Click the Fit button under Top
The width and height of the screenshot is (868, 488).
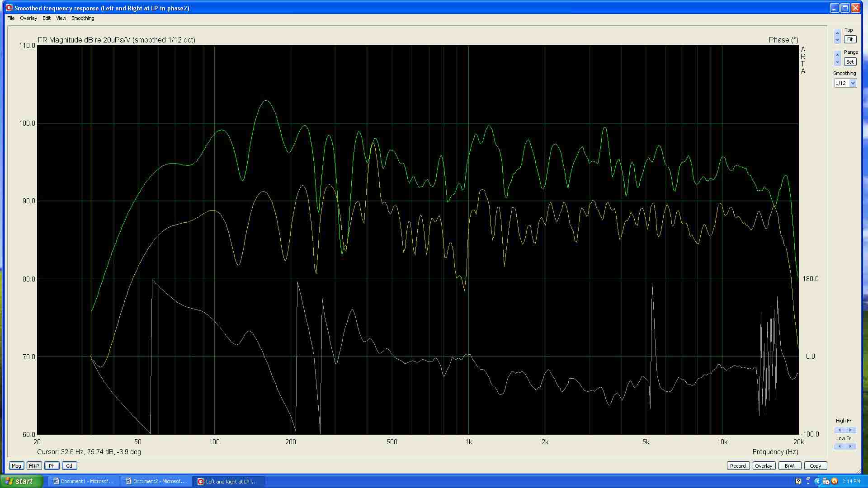tap(850, 39)
